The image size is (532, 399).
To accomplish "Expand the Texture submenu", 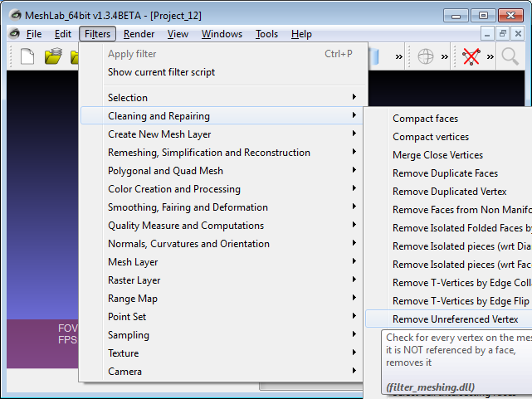I will (222, 353).
